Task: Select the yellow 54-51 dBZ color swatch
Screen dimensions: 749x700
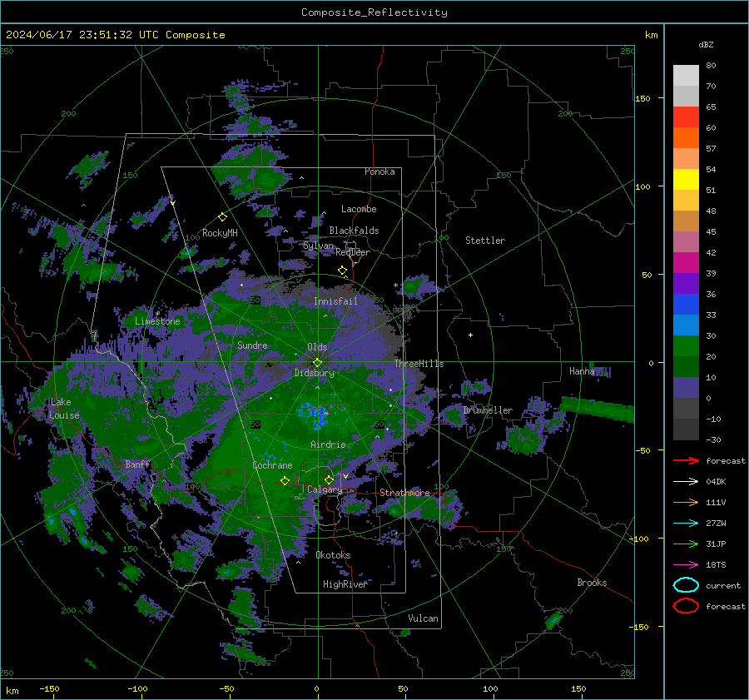Action: coord(686,179)
